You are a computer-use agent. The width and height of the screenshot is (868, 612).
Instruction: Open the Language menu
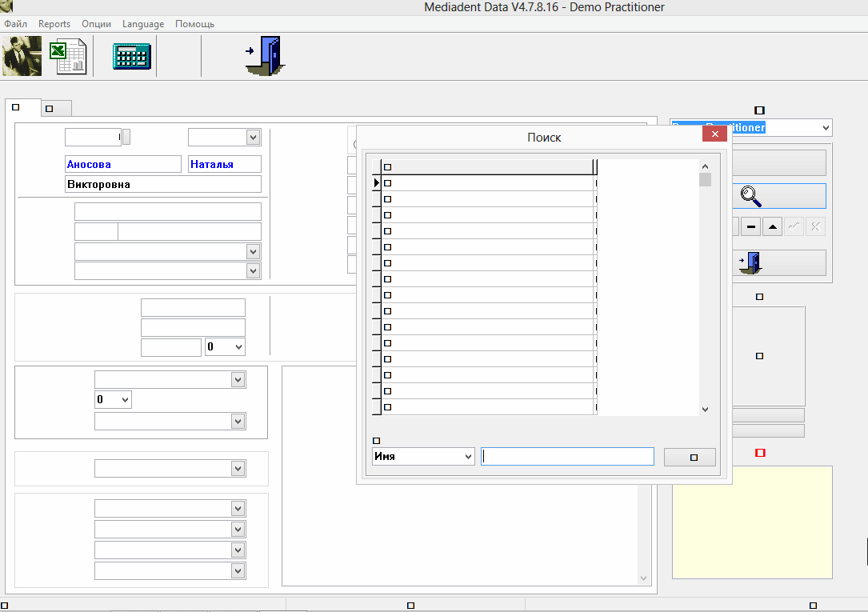pyautogui.click(x=143, y=24)
